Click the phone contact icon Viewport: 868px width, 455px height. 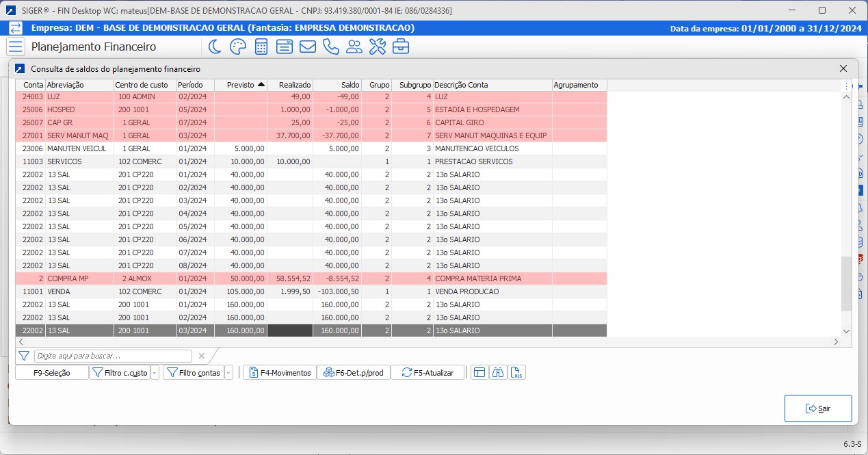(331, 47)
